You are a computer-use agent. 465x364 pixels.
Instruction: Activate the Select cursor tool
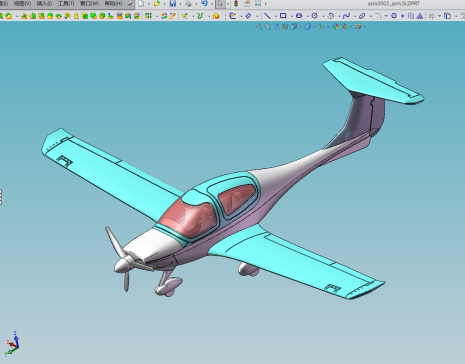click(x=220, y=4)
